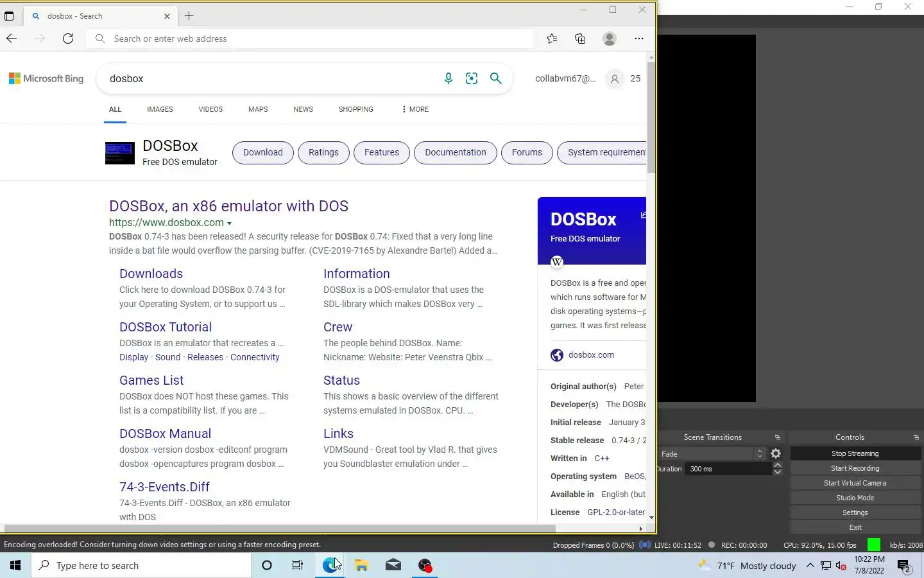
Task: Open the Edge profile avatar
Action: [x=610, y=39]
